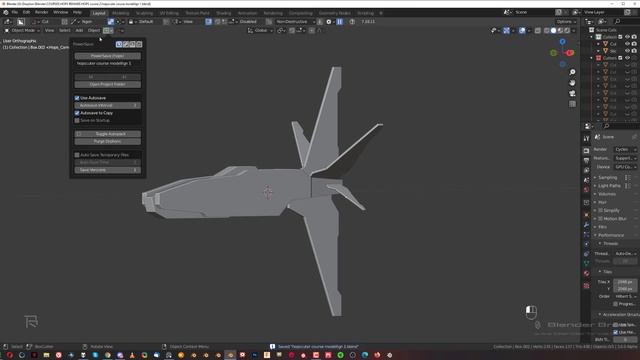Hide second (red) Collection via eye icon
Viewport: 640px width, 360px height.
627,58
